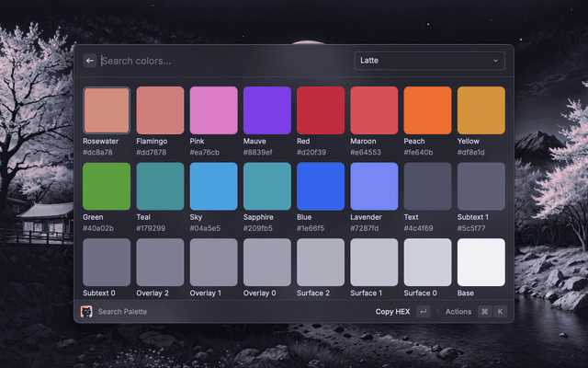Open the Latte flavor dropdown
The width and height of the screenshot is (588, 368).
click(x=430, y=61)
